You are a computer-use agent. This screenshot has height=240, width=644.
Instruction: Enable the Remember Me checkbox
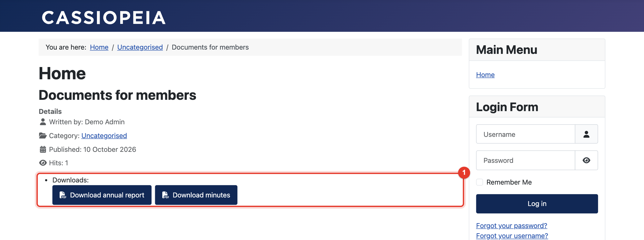point(480,182)
